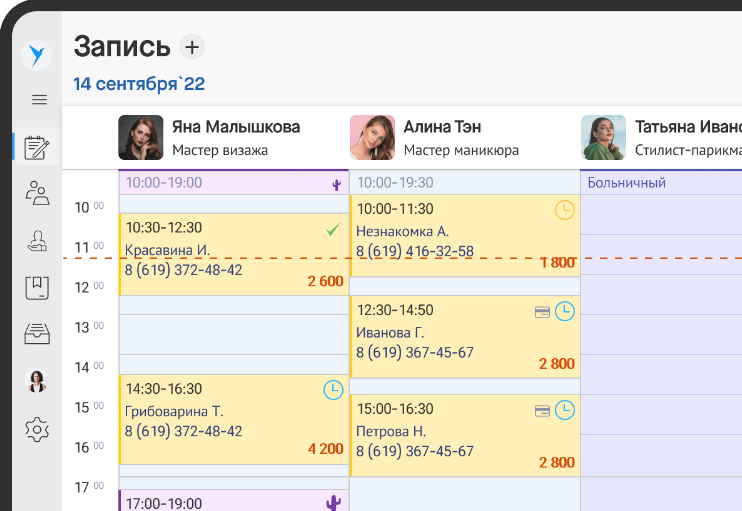Open the inbox drawer sidebar icon
Image resolution: width=742 pixels, height=511 pixels.
38,334
